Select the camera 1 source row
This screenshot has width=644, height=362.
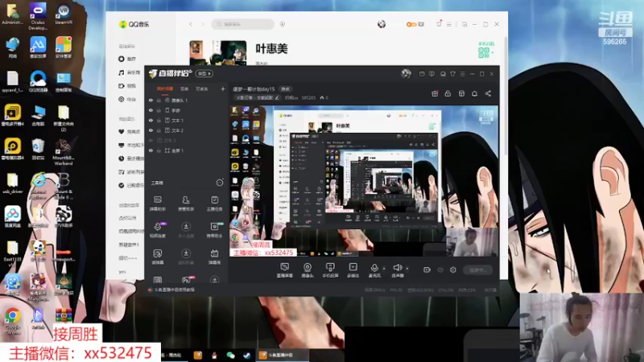(187, 100)
